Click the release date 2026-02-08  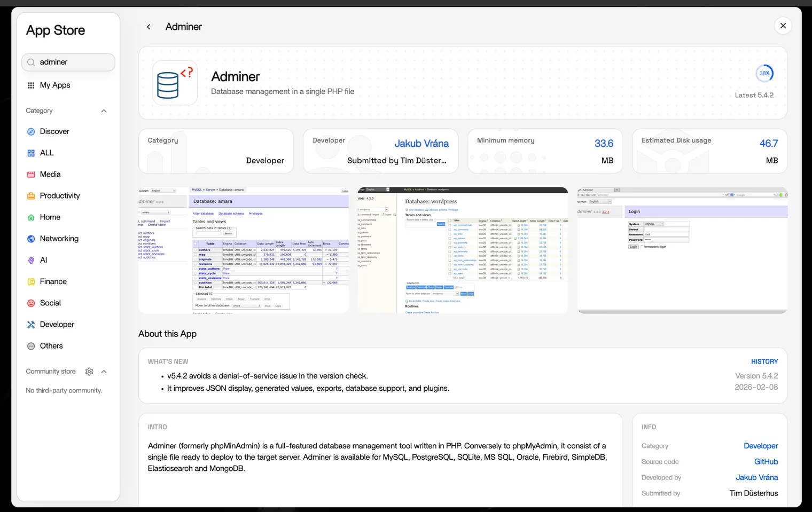[756, 387]
